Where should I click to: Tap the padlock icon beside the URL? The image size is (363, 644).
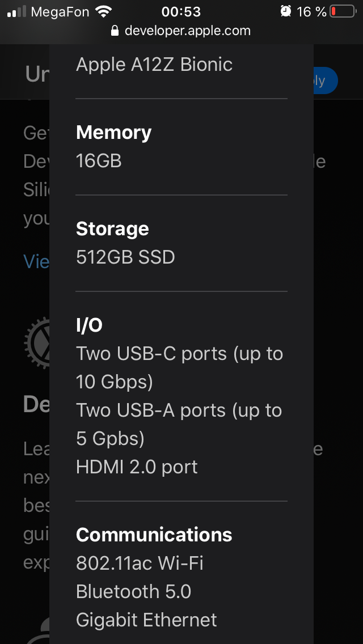click(x=116, y=31)
